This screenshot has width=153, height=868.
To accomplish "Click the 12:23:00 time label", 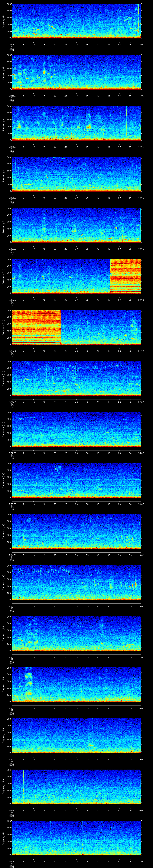I will [12, 504].
